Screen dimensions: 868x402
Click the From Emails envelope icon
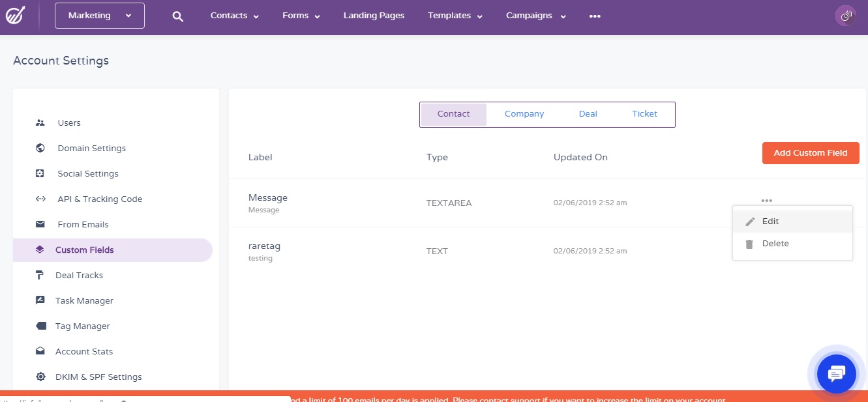tap(40, 224)
